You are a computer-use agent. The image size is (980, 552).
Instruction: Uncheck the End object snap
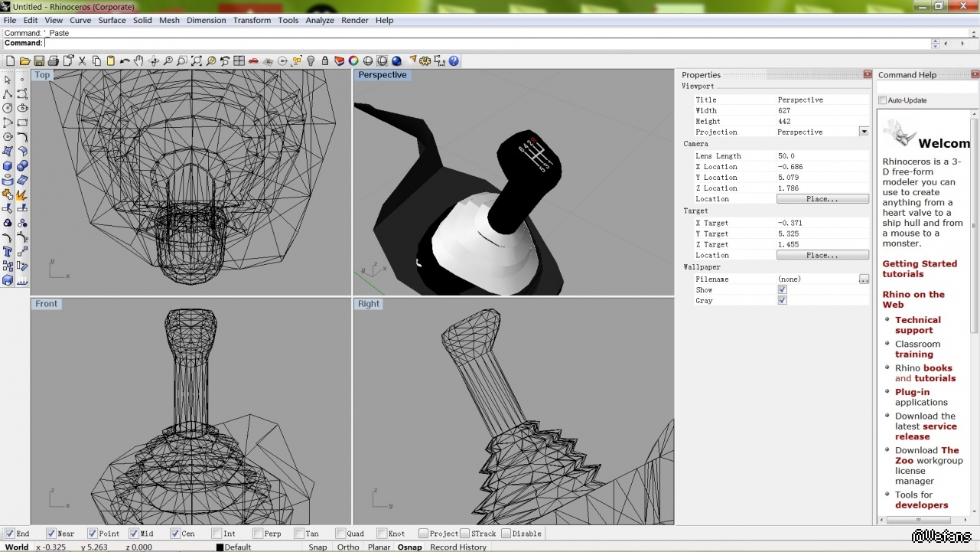[x=9, y=534]
